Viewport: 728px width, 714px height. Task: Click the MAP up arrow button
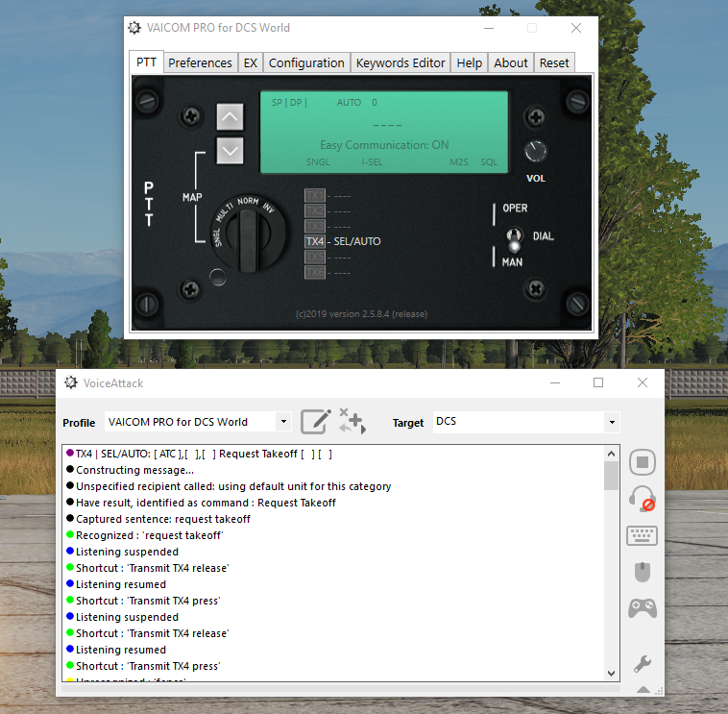(230, 116)
